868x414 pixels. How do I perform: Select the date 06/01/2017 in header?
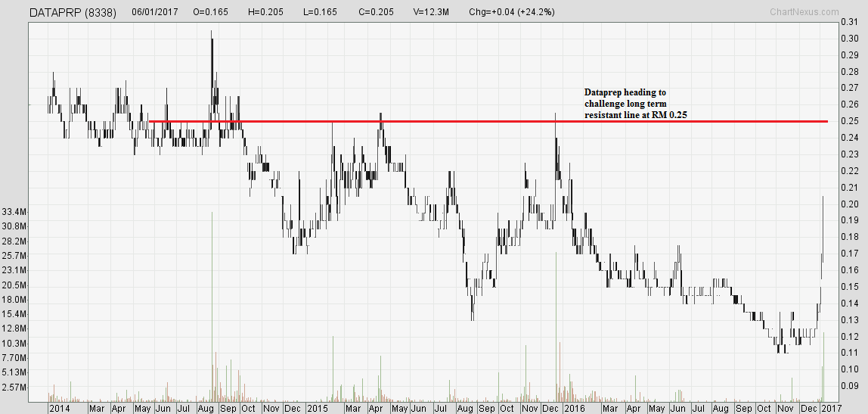pos(155,12)
